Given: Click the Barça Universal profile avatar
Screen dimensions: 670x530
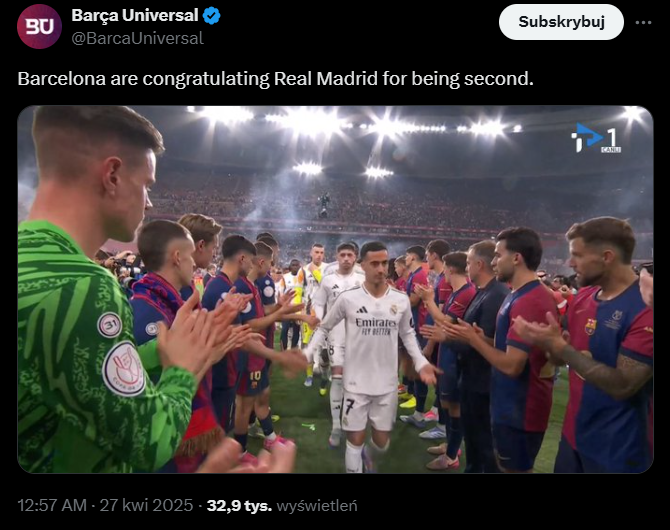Looking at the screenshot, I should click(39, 26).
